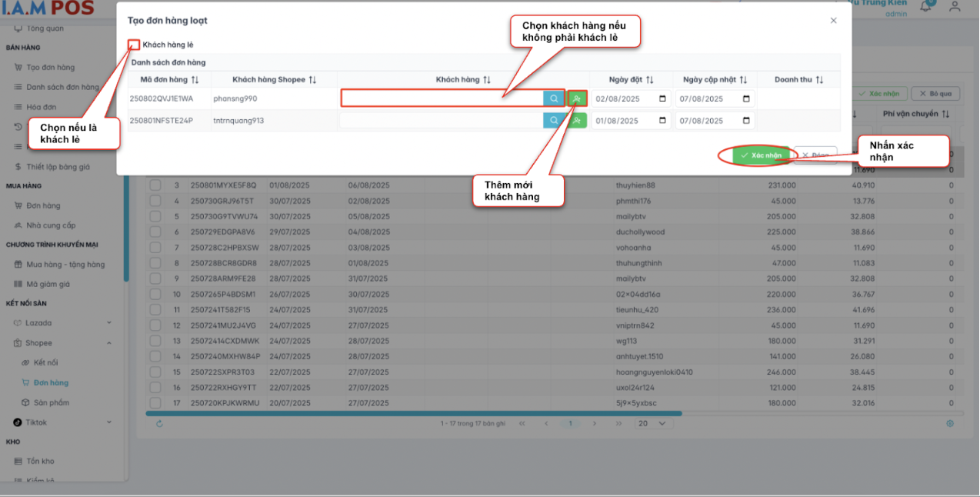Click search icon in tntrnquang913 customer row

point(553,121)
